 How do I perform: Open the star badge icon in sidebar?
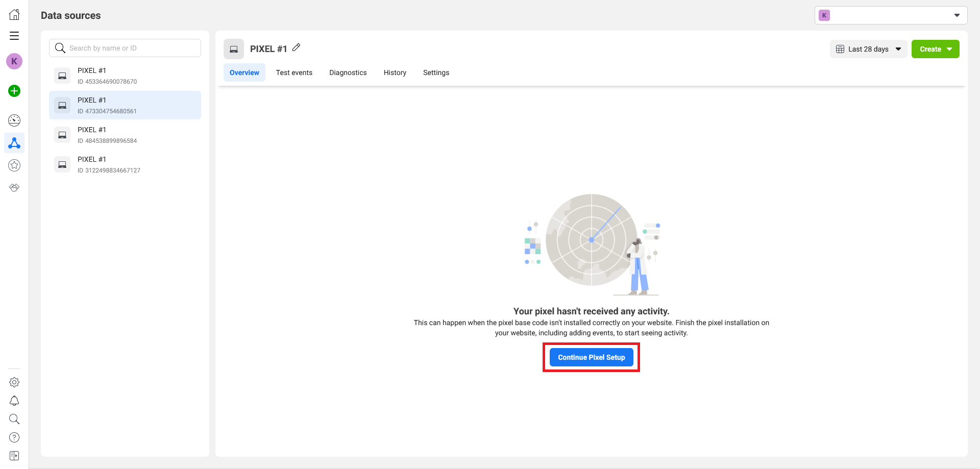(14, 165)
